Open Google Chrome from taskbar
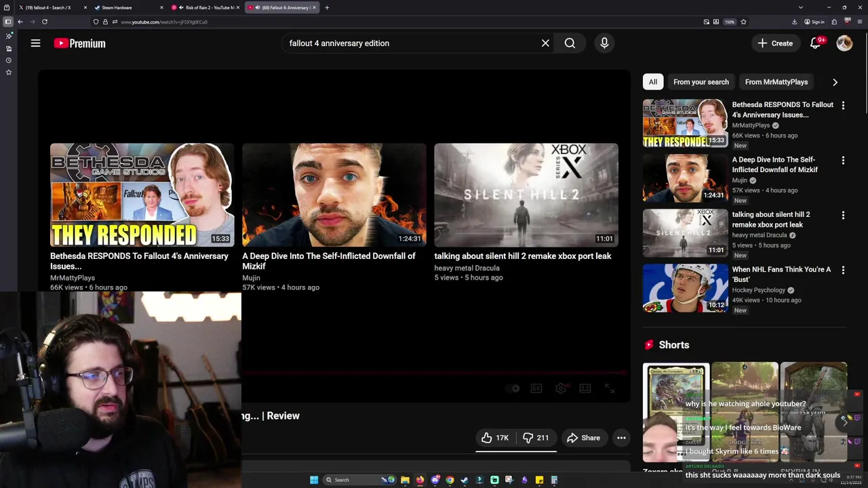 pyautogui.click(x=450, y=480)
